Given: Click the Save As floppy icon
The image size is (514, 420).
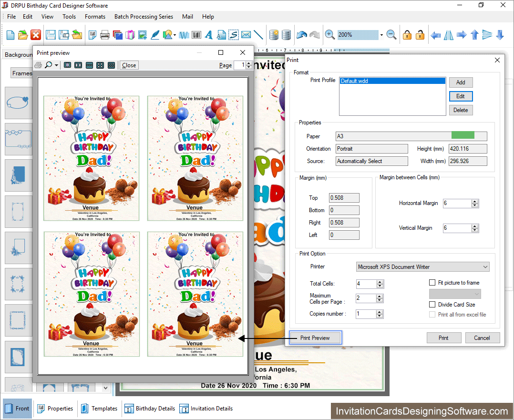Looking at the screenshot, I should point(63,35).
